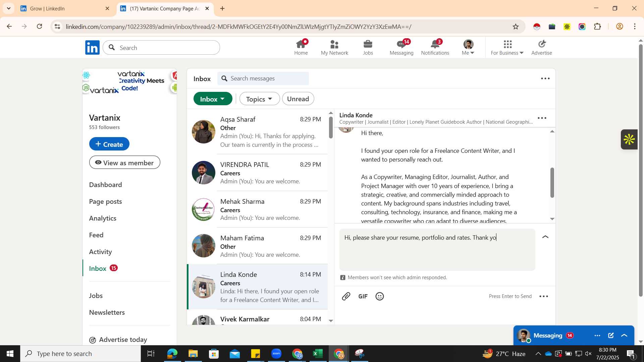Open Analytics in admin sidebar
Image resolution: width=644 pixels, height=362 pixels.
103,218
